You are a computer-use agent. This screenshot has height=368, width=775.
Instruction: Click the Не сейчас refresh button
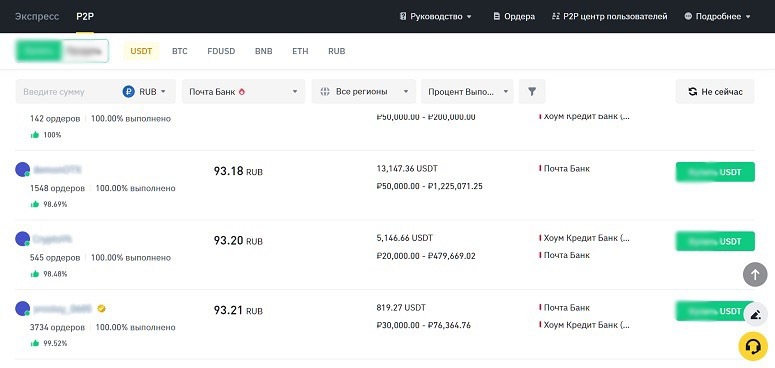point(715,91)
